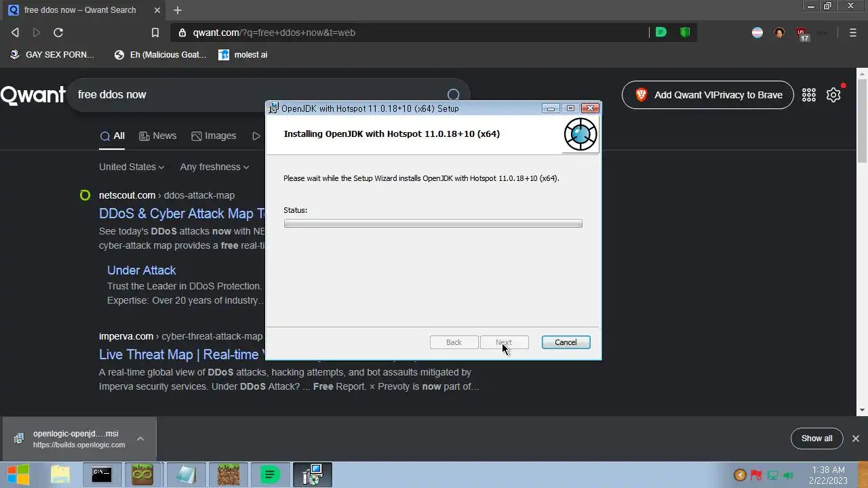Image resolution: width=868 pixels, height=488 pixels.
Task: Open the Command Prompt taskbar icon
Action: (x=102, y=474)
